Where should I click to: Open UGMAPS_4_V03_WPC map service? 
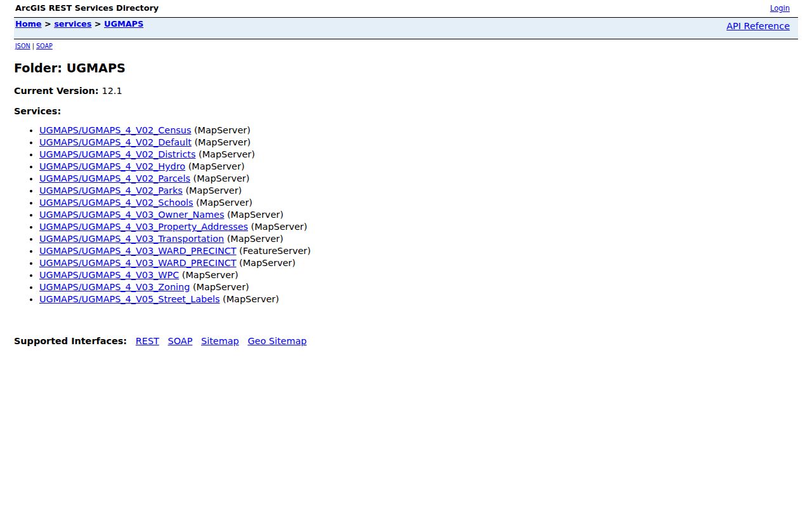click(109, 275)
